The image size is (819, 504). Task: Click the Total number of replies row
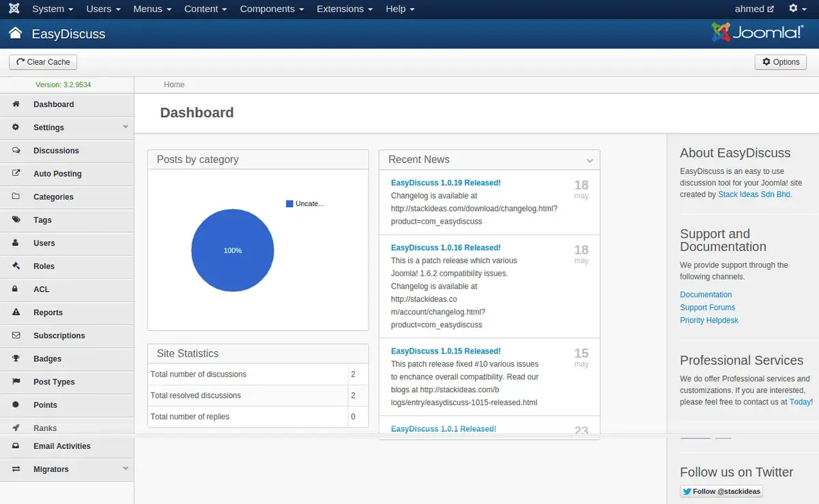tap(258, 417)
